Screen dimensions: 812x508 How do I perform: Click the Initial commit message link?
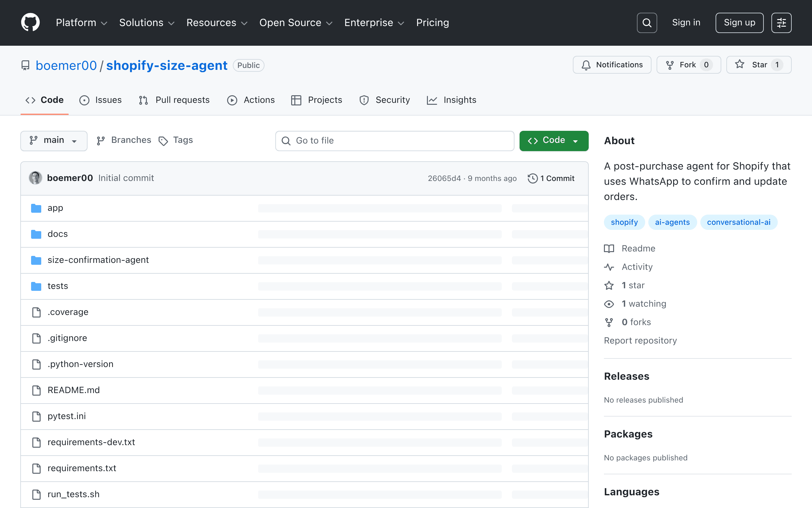tap(126, 178)
